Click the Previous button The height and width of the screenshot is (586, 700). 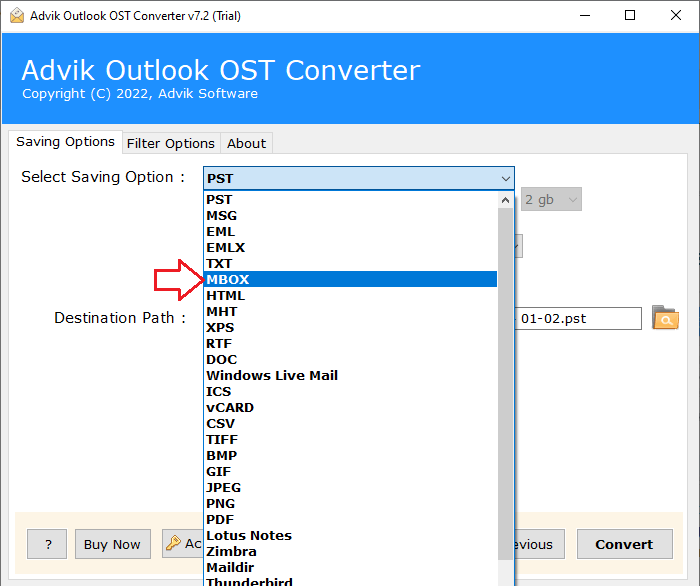tap(539, 544)
